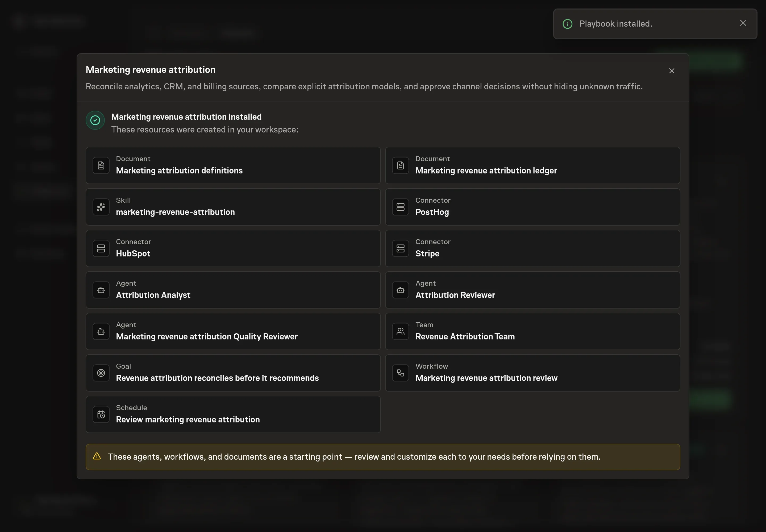
Task: Click the Marketing revenue attribution installed heading
Action: [186, 117]
